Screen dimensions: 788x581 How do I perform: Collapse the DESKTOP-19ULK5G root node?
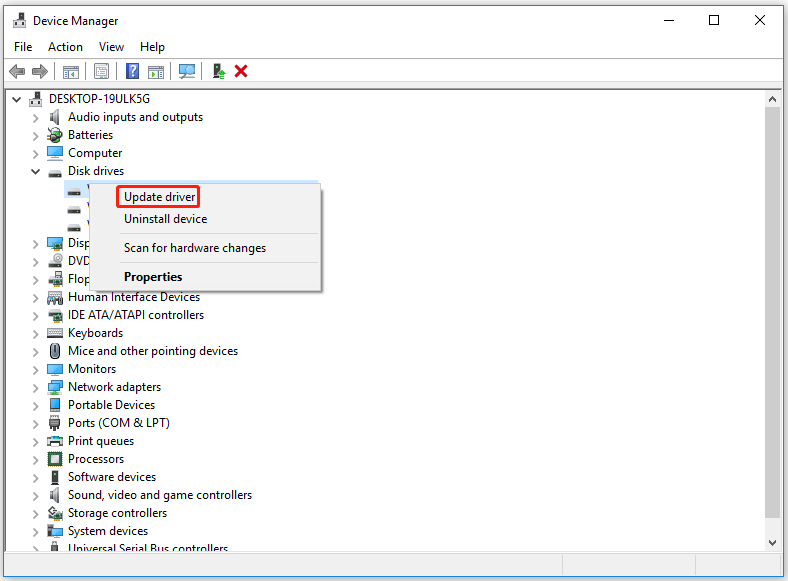(17, 100)
